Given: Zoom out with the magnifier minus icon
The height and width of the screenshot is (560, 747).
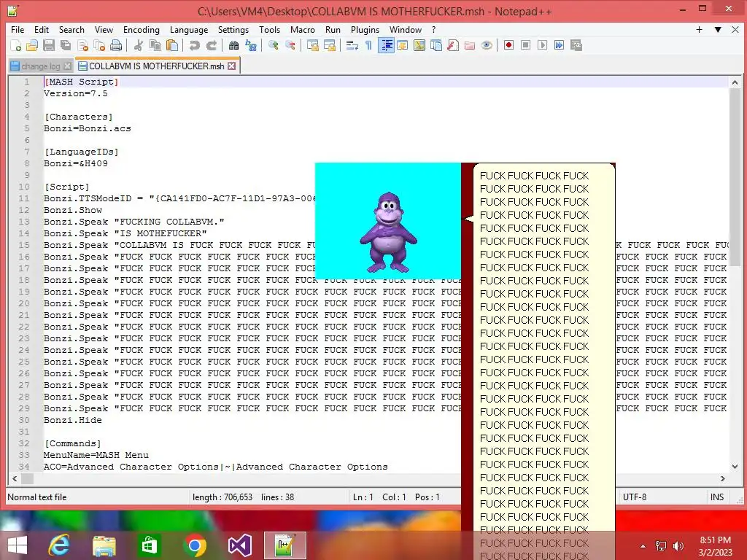Looking at the screenshot, I should pyautogui.click(x=290, y=45).
